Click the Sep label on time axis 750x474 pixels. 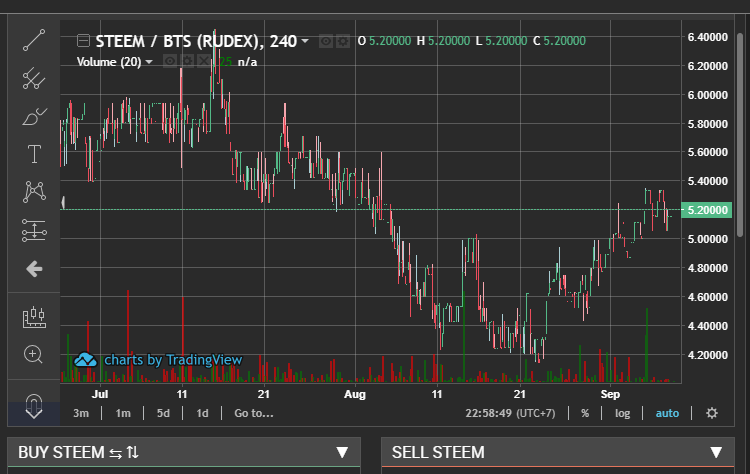point(610,394)
